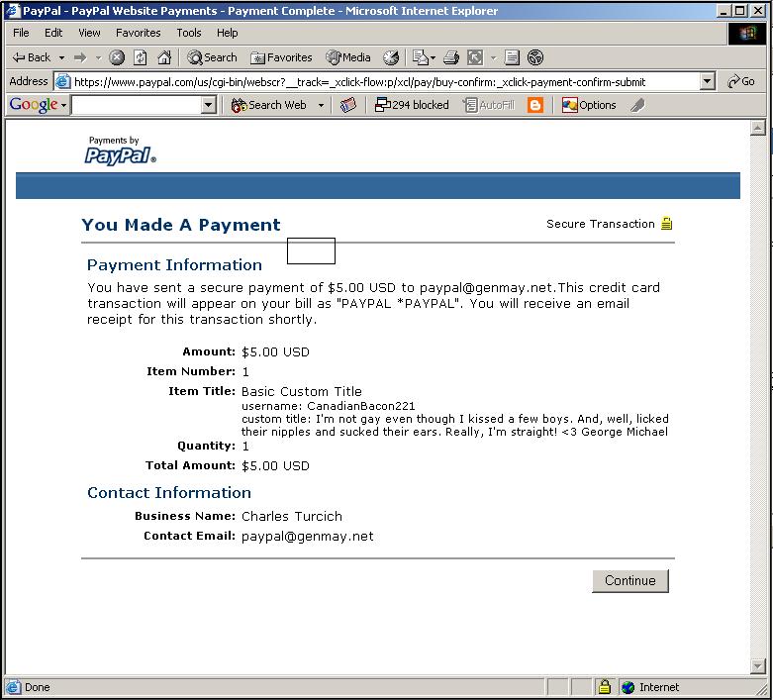Open the Google toolbar Options button
Viewport: 773px width, 700px height.
[x=589, y=105]
